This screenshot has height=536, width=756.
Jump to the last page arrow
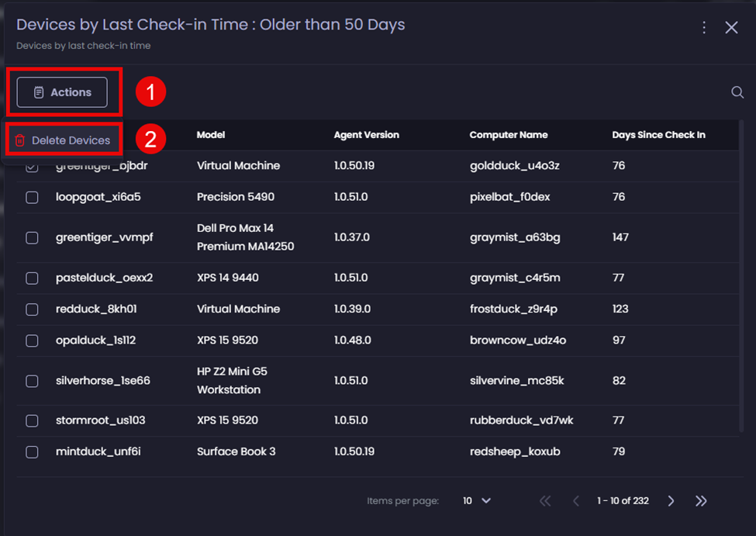(701, 501)
